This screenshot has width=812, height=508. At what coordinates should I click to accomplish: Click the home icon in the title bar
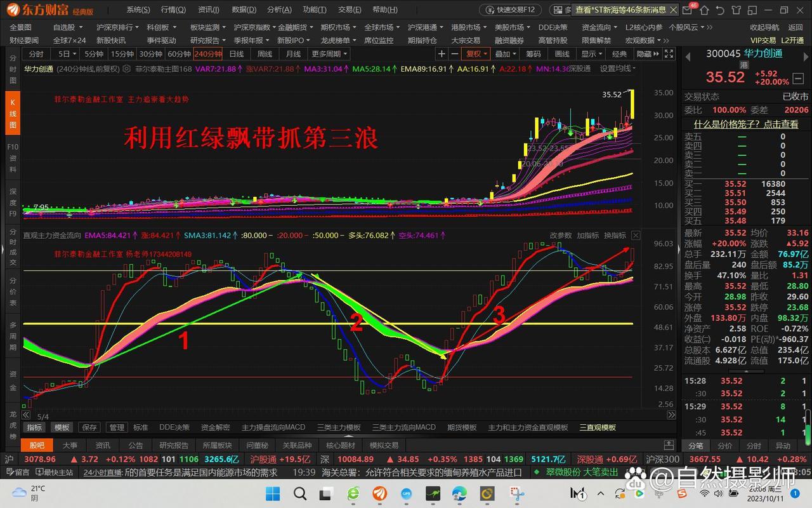pyautogui.click(x=705, y=10)
